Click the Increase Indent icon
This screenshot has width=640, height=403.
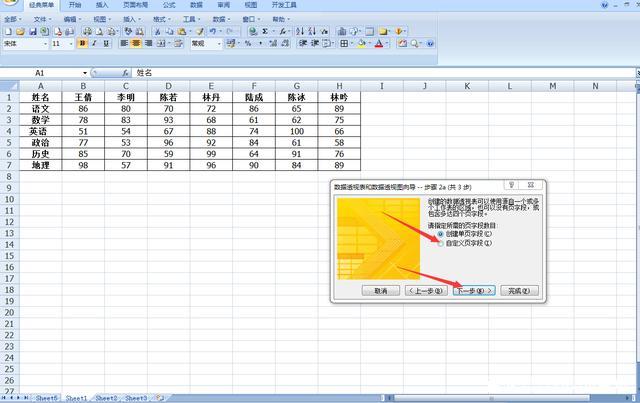315,43
